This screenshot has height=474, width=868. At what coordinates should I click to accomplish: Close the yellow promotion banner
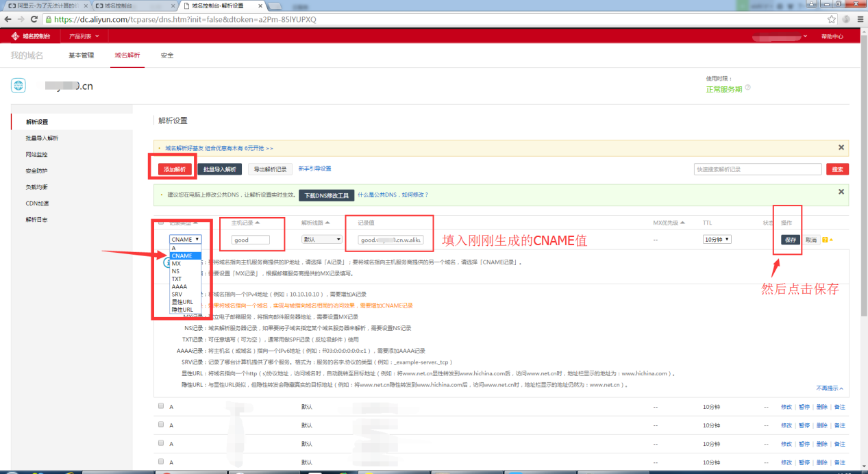click(x=841, y=147)
